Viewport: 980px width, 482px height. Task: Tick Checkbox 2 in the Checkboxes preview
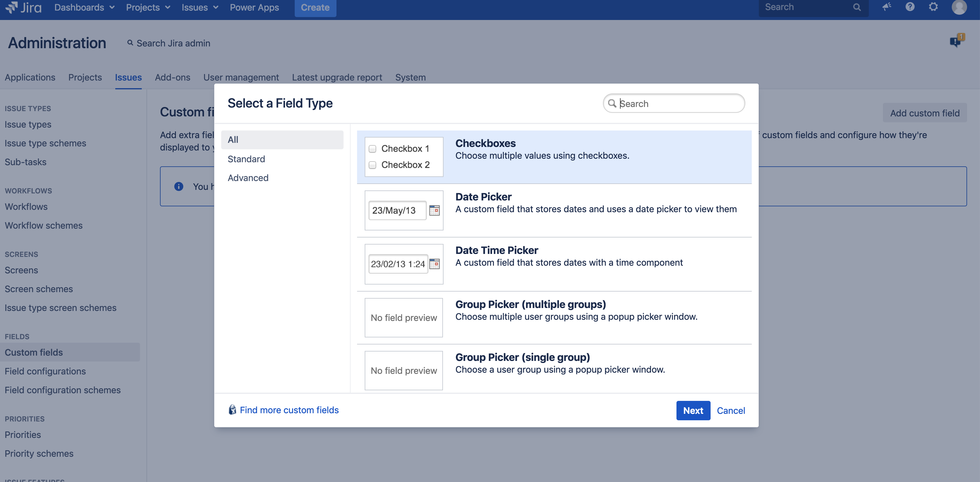click(x=372, y=165)
